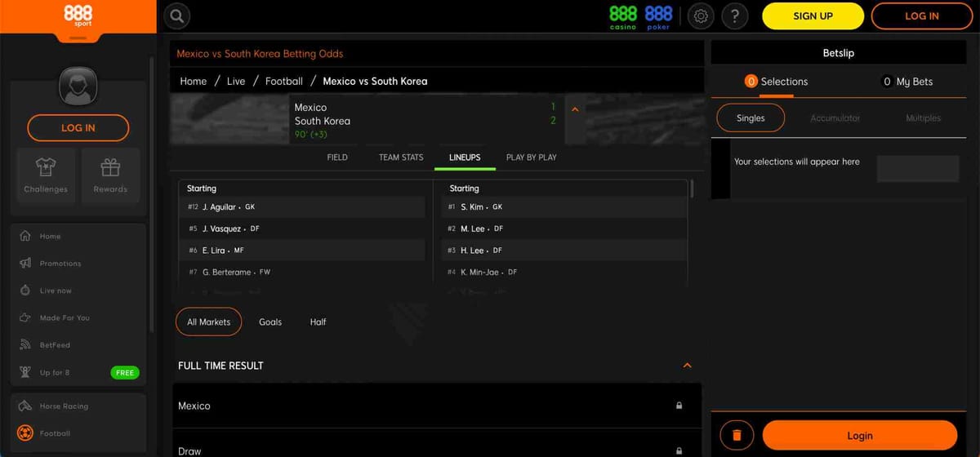Click Promotions megaphone icon
980x457 pixels.
(x=24, y=263)
